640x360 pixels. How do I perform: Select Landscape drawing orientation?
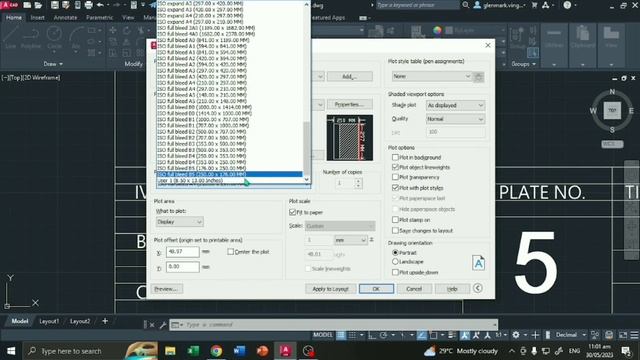(395, 262)
